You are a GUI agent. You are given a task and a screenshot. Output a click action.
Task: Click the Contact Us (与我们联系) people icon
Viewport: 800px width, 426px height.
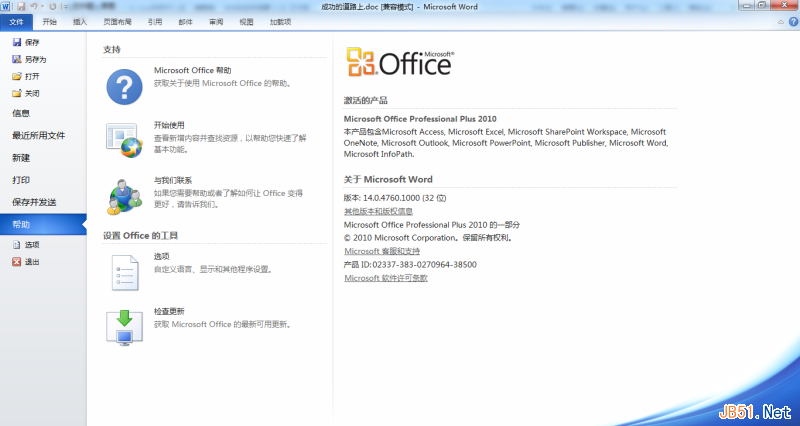(124, 196)
